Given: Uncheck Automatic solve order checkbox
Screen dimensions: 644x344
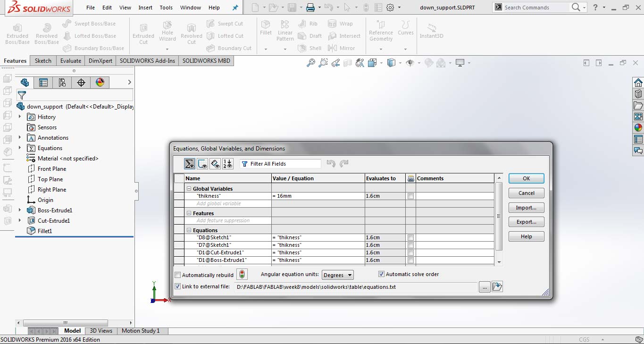Looking at the screenshot, I should click(x=381, y=274).
